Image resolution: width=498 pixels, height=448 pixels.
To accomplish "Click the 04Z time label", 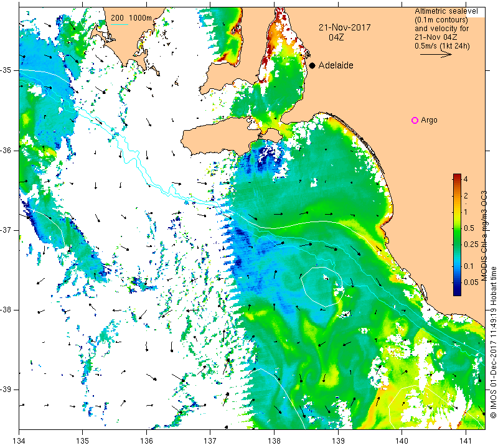I will [336, 37].
